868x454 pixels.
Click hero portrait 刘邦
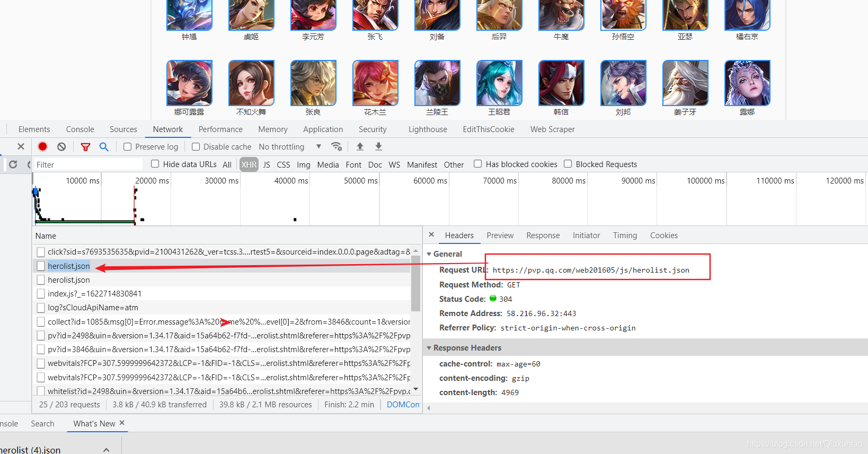(623, 83)
